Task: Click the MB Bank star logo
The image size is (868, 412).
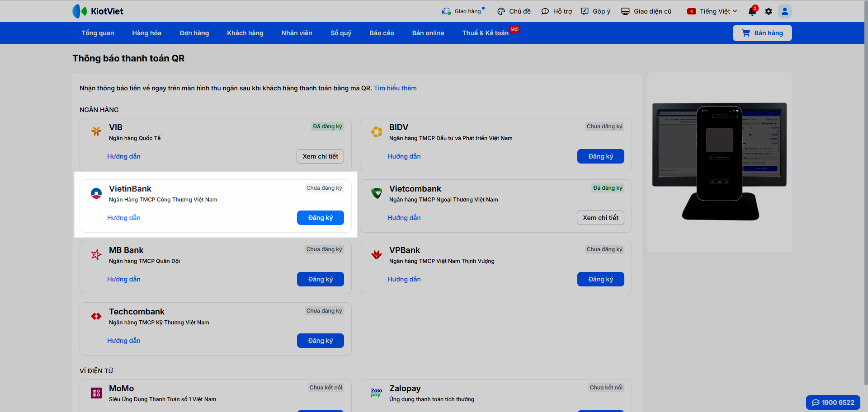Action: click(x=96, y=254)
